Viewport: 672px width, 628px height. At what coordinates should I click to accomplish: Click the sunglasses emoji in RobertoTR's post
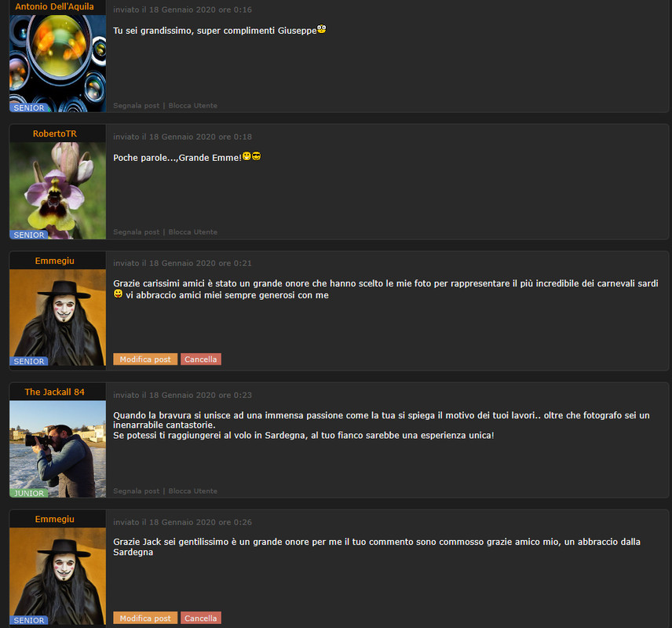(x=256, y=156)
